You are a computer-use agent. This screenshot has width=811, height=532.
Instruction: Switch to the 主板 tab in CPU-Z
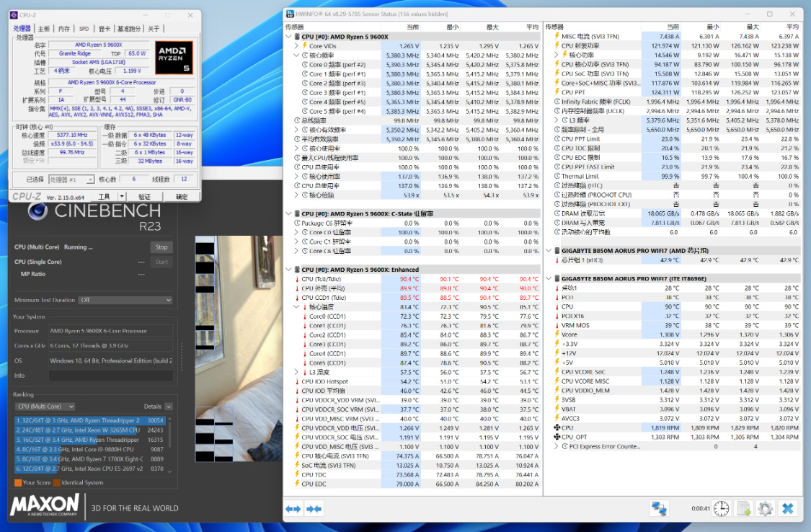44,29
